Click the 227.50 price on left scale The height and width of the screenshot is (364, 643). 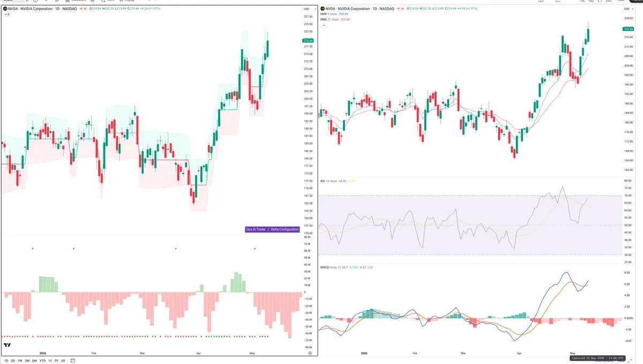click(x=308, y=17)
